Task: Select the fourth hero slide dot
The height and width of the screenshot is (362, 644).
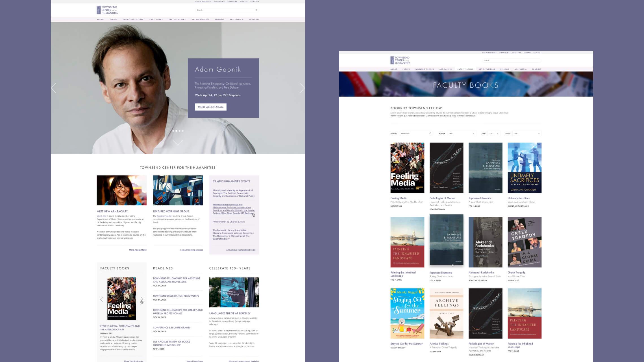Action: [x=183, y=131]
